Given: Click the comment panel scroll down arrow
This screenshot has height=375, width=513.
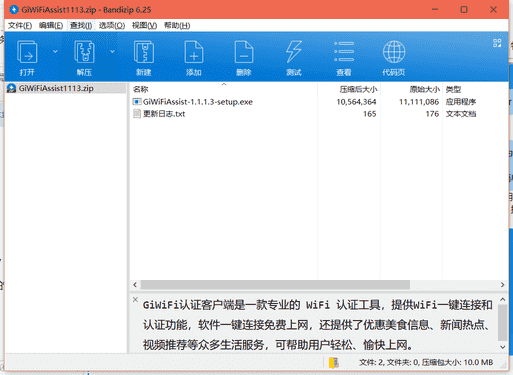Looking at the screenshot, I should point(503,347).
